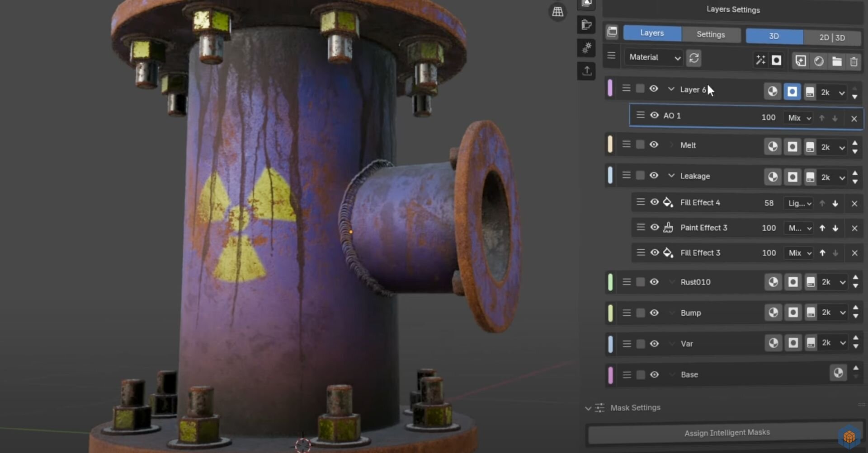Select the 3D view mode tab
This screenshot has width=868, height=453.
coord(774,36)
